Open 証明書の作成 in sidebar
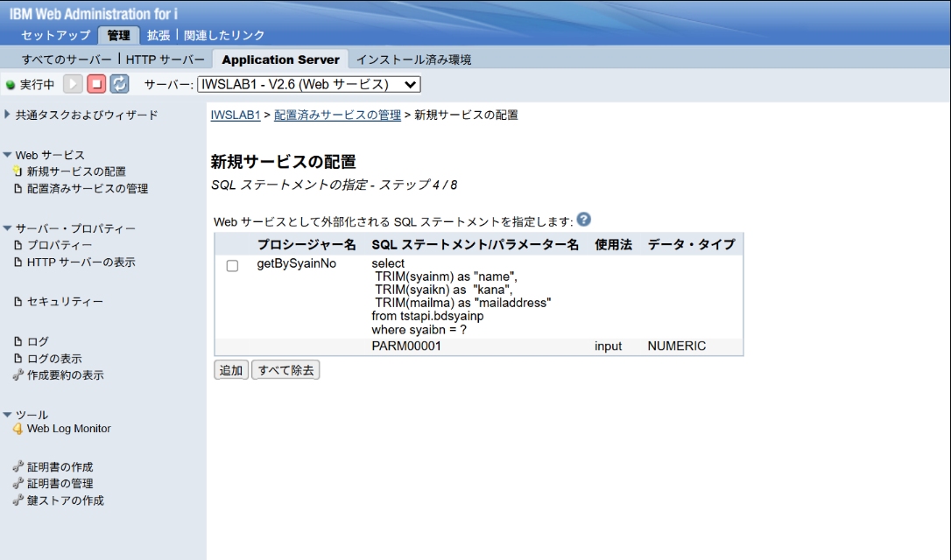Viewport: 951px width, 560px height. tap(60, 466)
